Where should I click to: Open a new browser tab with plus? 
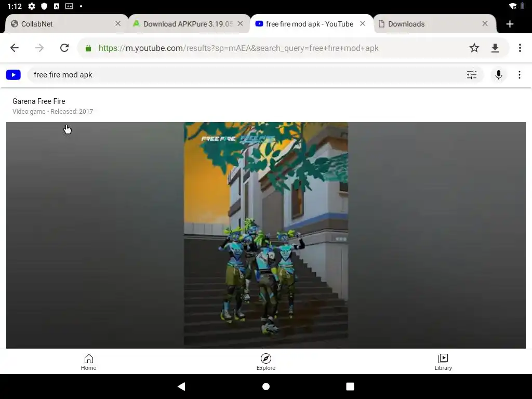[510, 24]
